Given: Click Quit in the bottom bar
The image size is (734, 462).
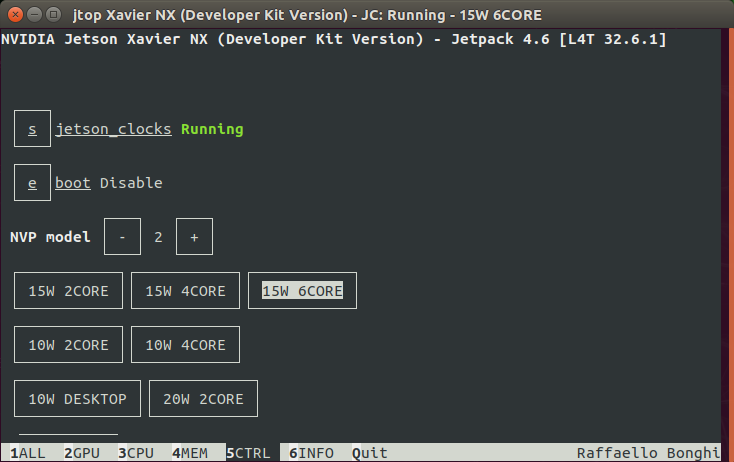Looking at the screenshot, I should tap(370, 453).
